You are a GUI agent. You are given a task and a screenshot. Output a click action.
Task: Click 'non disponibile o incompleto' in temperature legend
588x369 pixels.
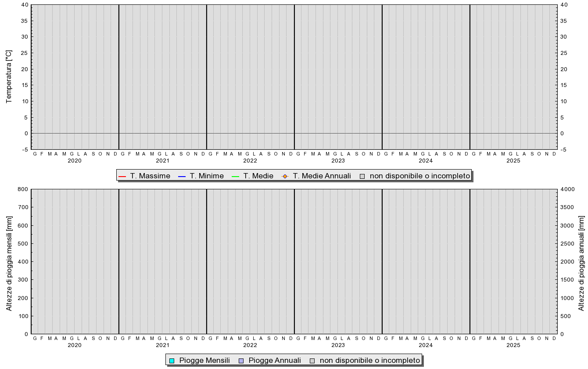420,176
